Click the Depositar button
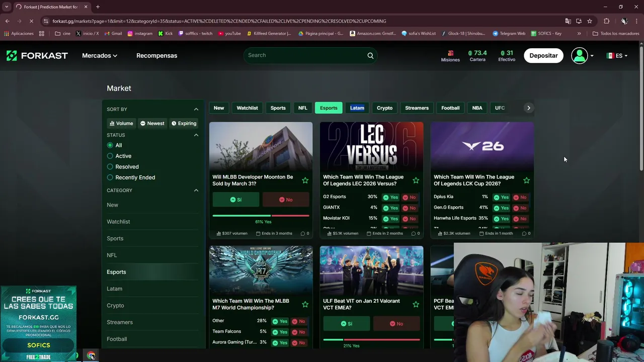Viewport: 644px width, 362px height. click(x=543, y=55)
